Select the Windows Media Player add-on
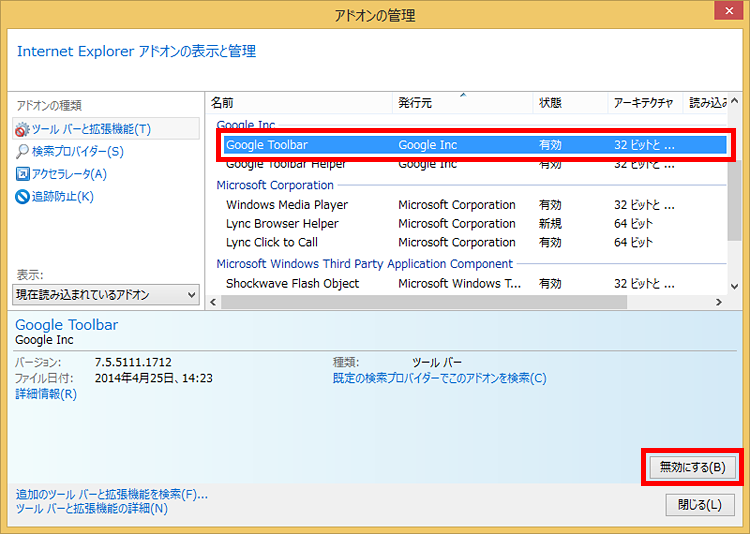The width and height of the screenshot is (750, 534). pyautogui.click(x=286, y=205)
